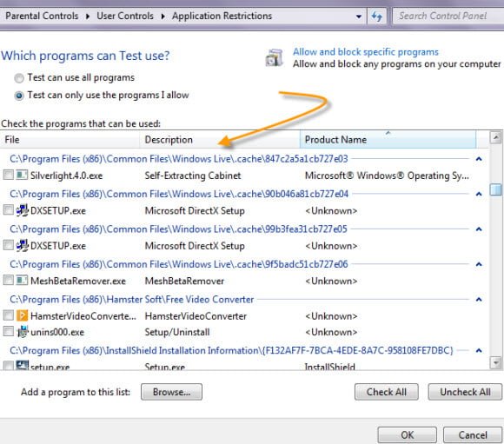Click the InstallShield product name cell
Screen dimensions: 504x444
click(330, 367)
